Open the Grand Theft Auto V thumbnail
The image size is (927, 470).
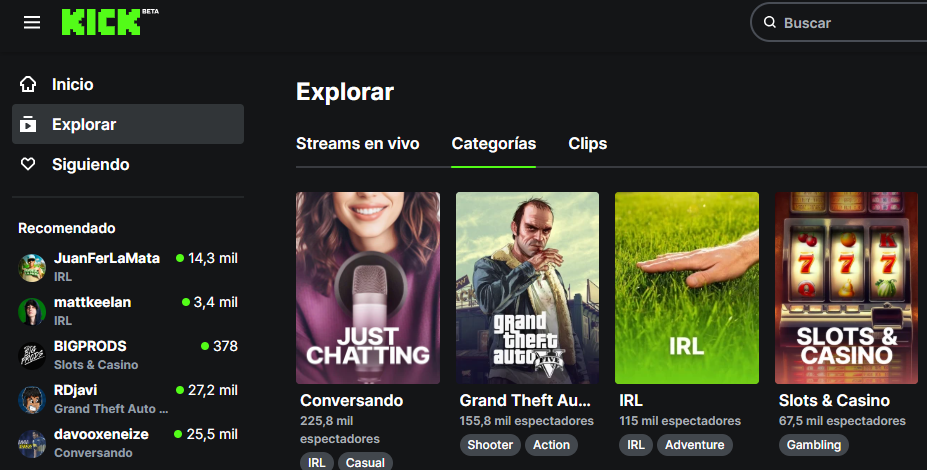pyautogui.click(x=527, y=288)
